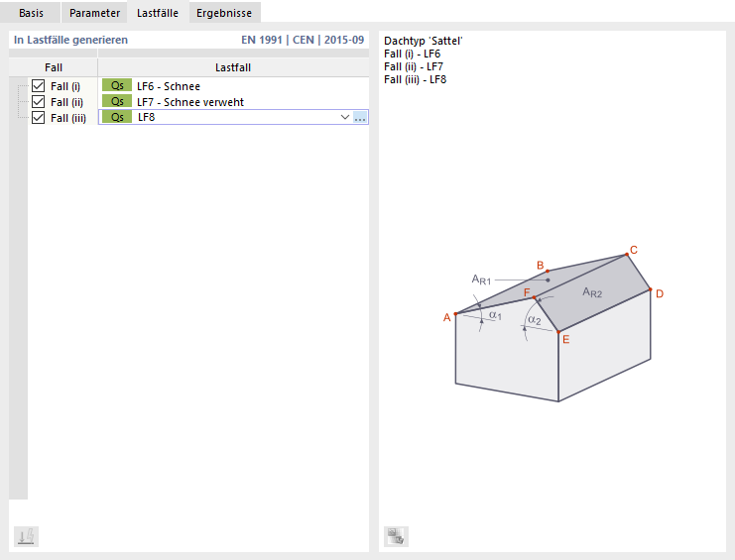Select the 'Fall (iii)' row label
Image resolution: width=735 pixels, height=560 pixels.
click(x=68, y=118)
